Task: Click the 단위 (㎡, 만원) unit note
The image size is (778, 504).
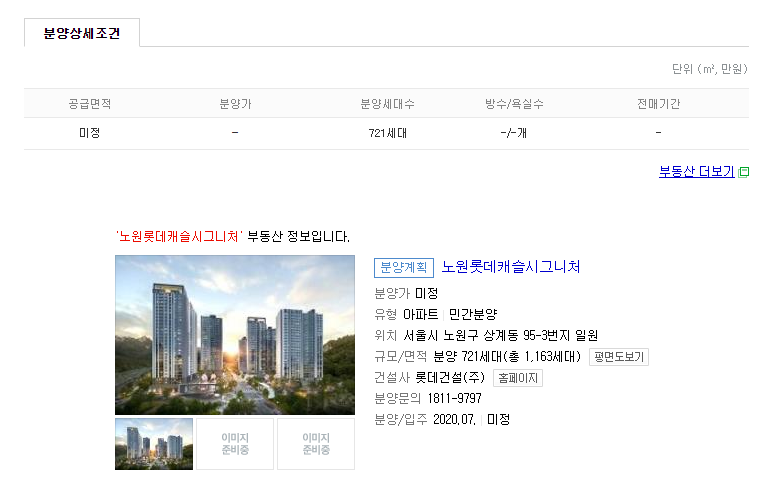Action: (x=710, y=69)
